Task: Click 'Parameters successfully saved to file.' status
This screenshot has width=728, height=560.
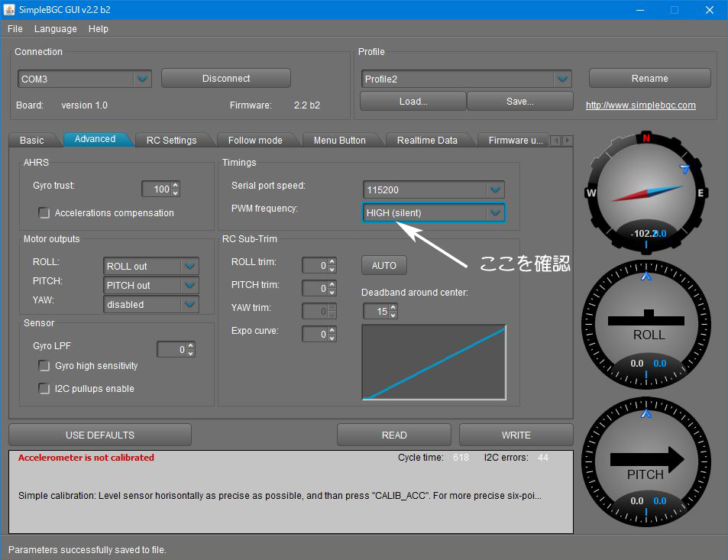Action: pyautogui.click(x=87, y=550)
